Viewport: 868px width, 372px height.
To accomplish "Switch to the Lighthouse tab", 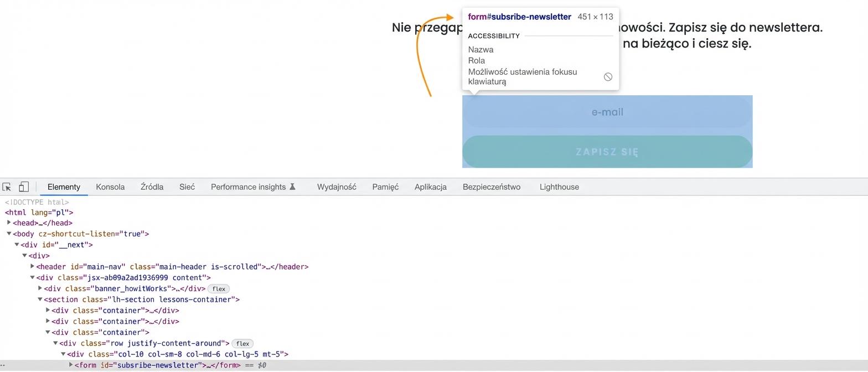I will (559, 187).
